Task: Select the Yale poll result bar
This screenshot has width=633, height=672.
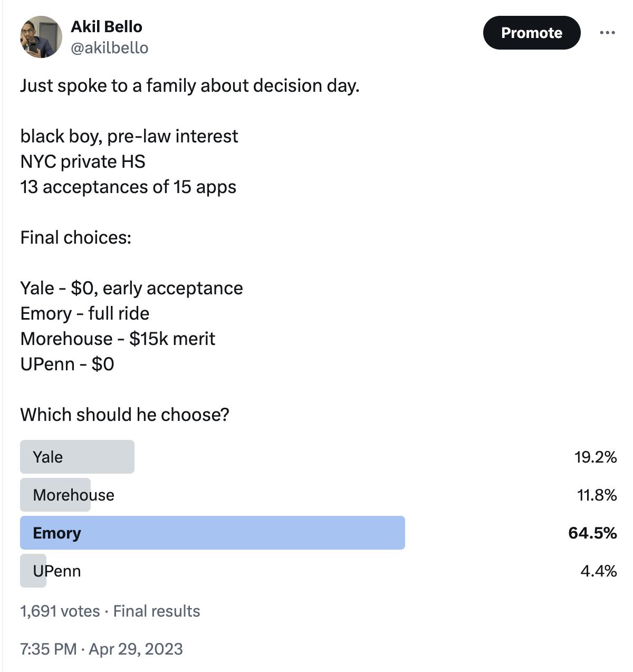Action: (x=77, y=457)
